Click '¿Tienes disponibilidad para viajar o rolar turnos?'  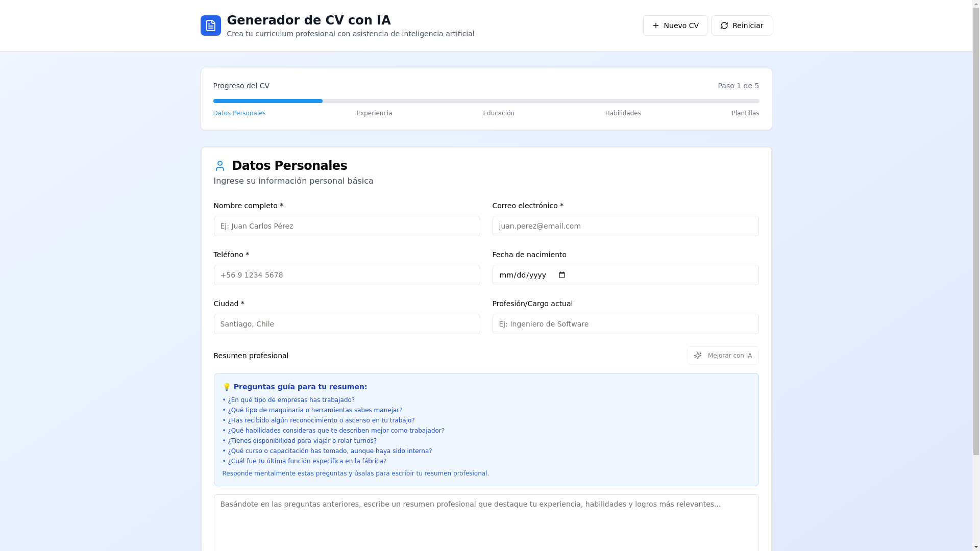(302, 441)
